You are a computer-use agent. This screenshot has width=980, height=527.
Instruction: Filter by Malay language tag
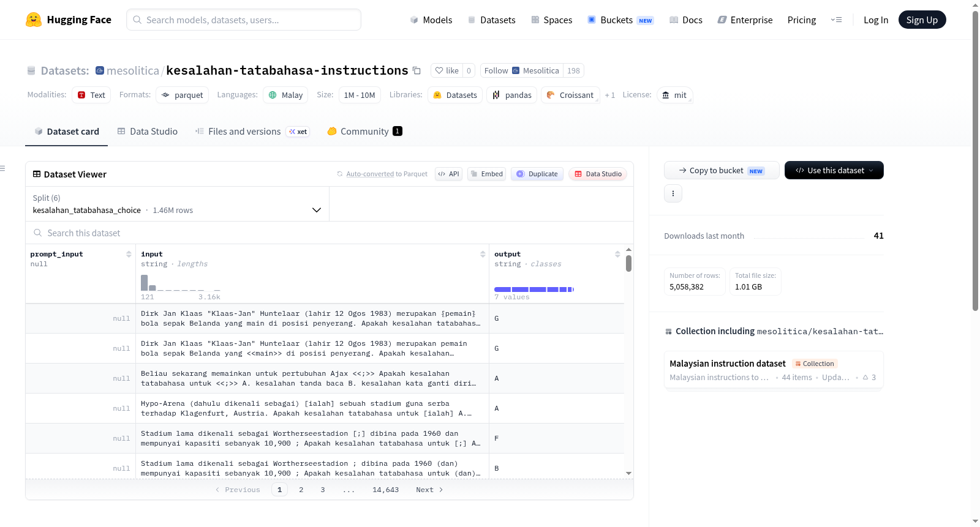click(286, 95)
